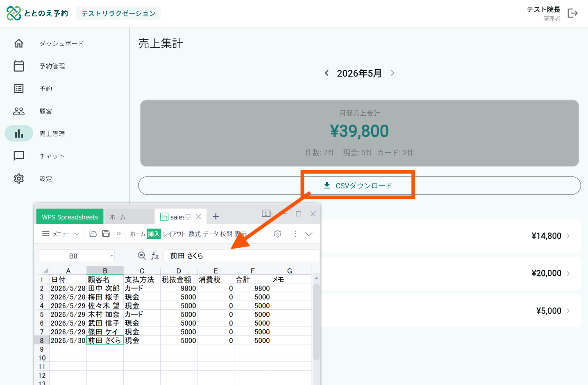Select column G header in spreadsheet
This screenshot has width=588, height=385.
(x=290, y=271)
